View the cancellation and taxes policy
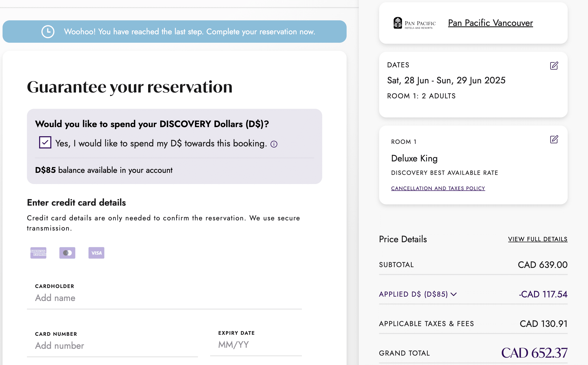 point(438,188)
